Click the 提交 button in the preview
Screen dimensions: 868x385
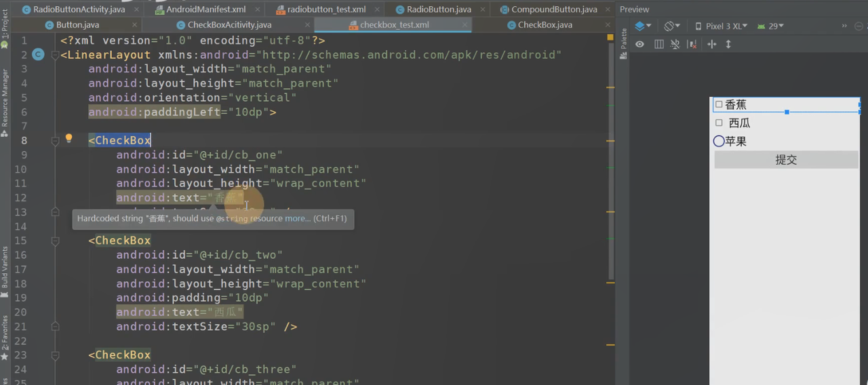786,159
